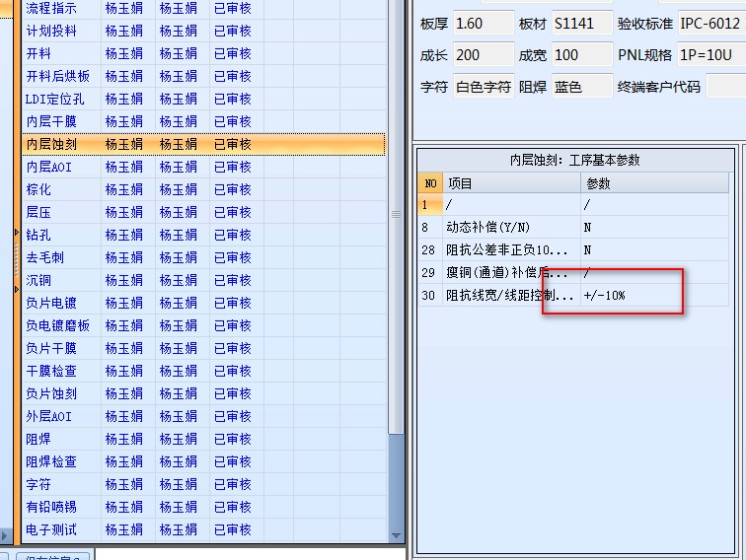Select the 外层AOI process row
This screenshot has height=560, width=746.
[x=203, y=416]
